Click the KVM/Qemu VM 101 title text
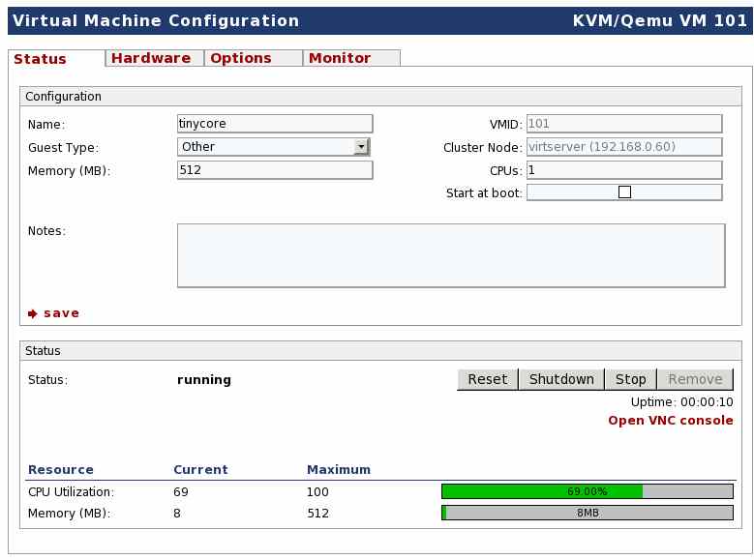The height and width of the screenshot is (560, 754). click(660, 20)
